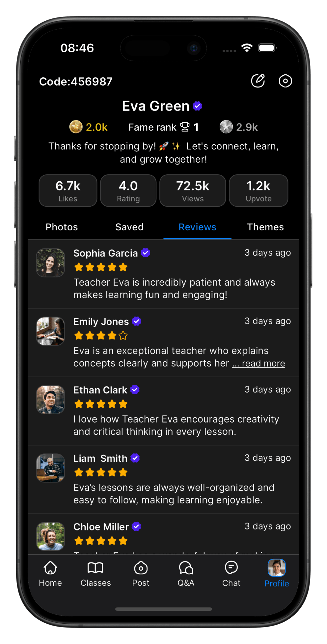The image size is (327, 644).
Task: Select the Reviews tab
Action: pyautogui.click(x=197, y=227)
